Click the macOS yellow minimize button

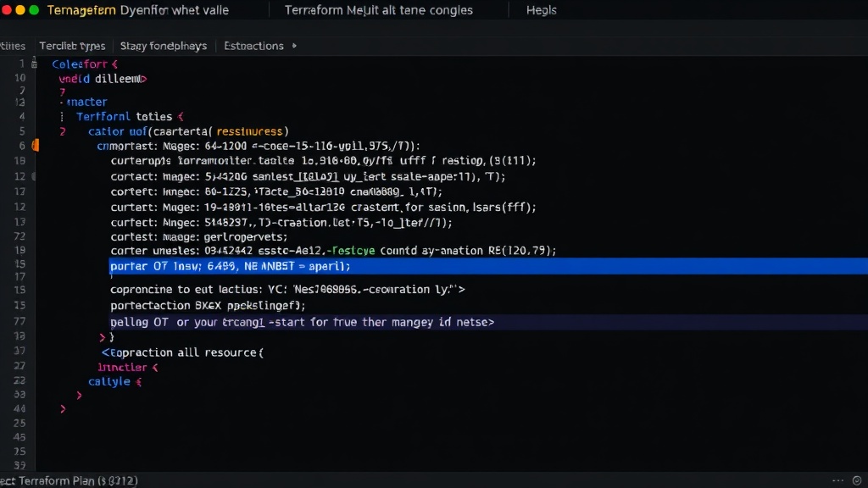(x=20, y=10)
